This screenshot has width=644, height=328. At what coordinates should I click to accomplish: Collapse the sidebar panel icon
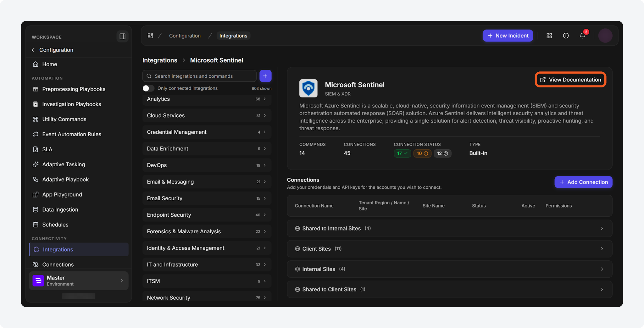pos(122,36)
